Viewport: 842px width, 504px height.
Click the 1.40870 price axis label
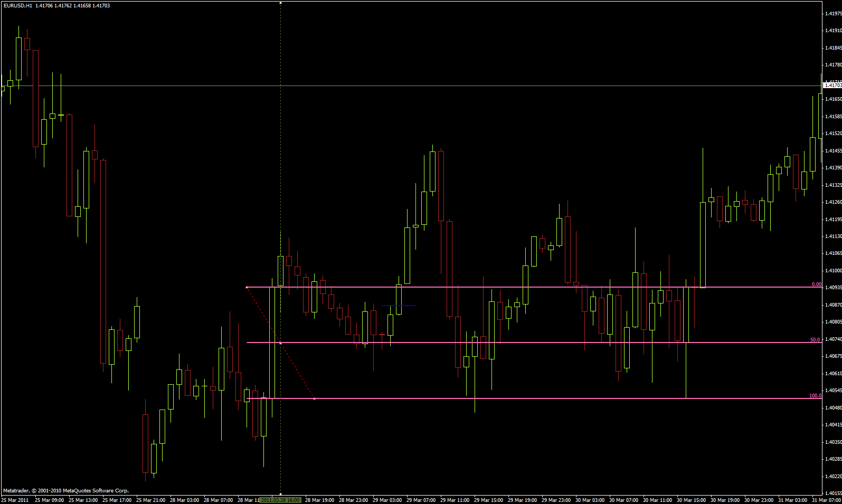pos(833,305)
